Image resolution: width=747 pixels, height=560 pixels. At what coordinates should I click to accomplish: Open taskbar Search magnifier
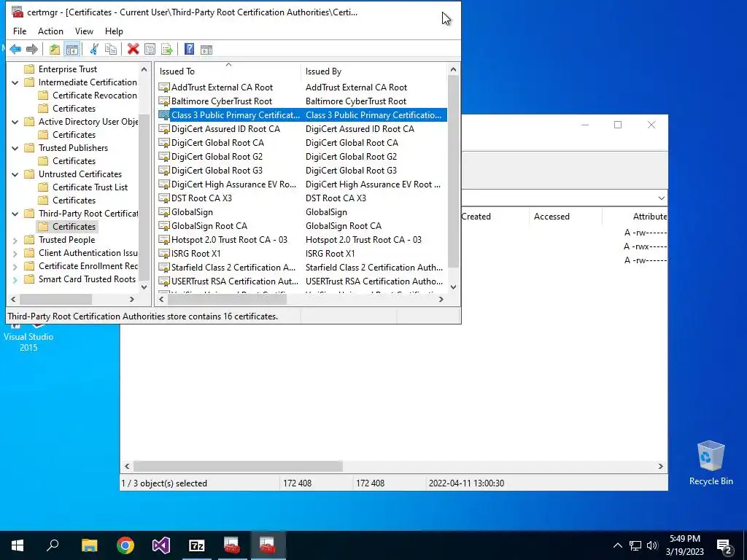pos(53,545)
